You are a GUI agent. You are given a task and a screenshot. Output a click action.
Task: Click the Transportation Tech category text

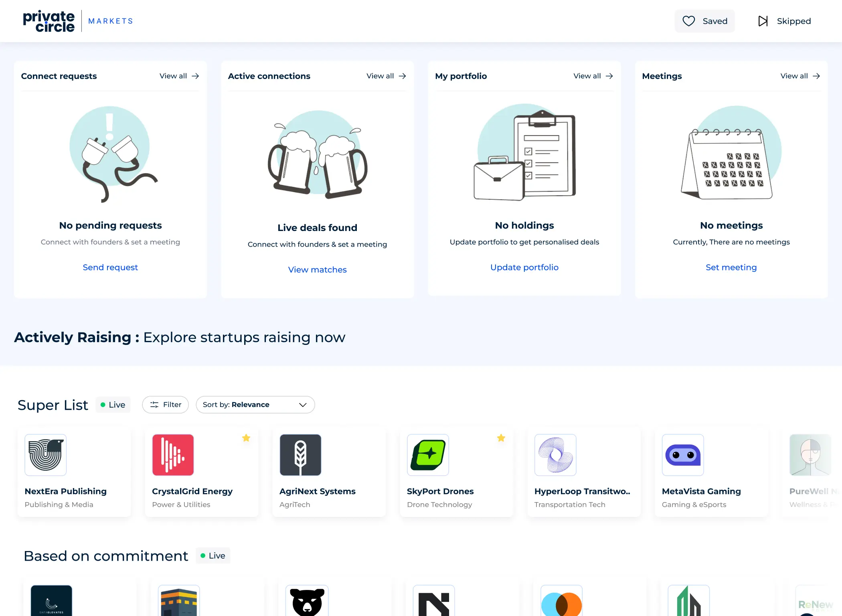[x=570, y=505]
